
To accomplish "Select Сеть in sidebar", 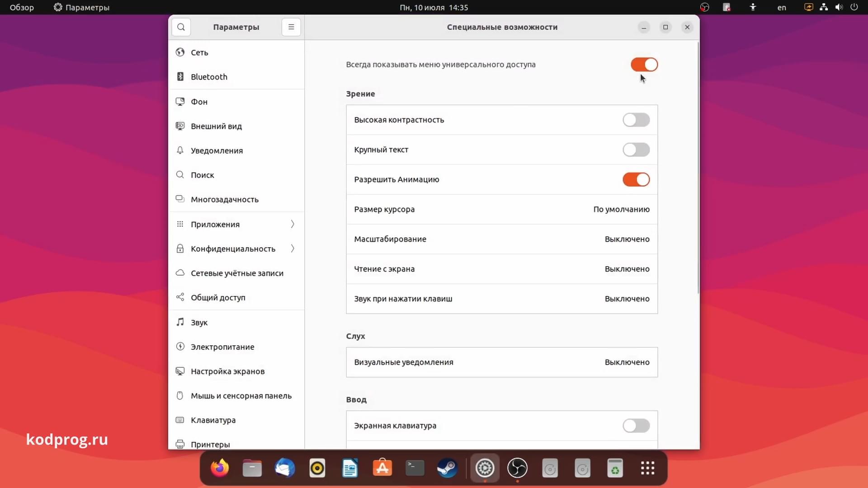I will click(236, 52).
